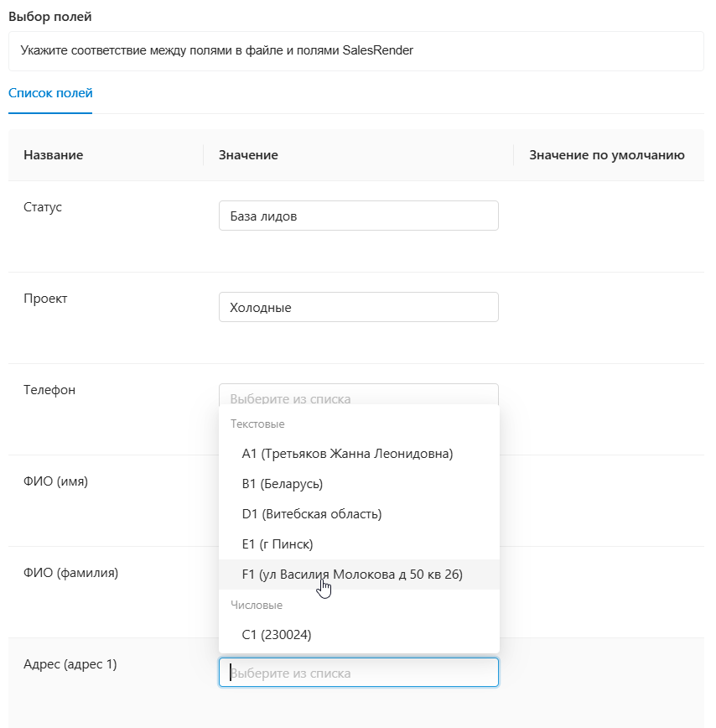Open the Статус dropdown showing База лидов
Image resolution: width=716 pixels, height=728 pixels.
point(358,216)
